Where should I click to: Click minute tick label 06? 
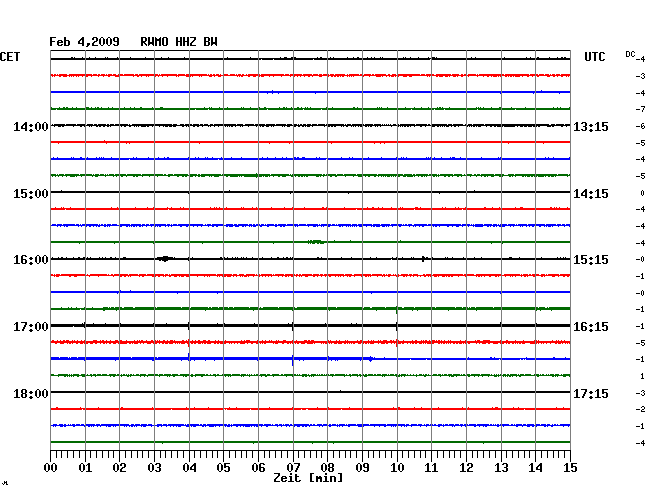click(258, 468)
